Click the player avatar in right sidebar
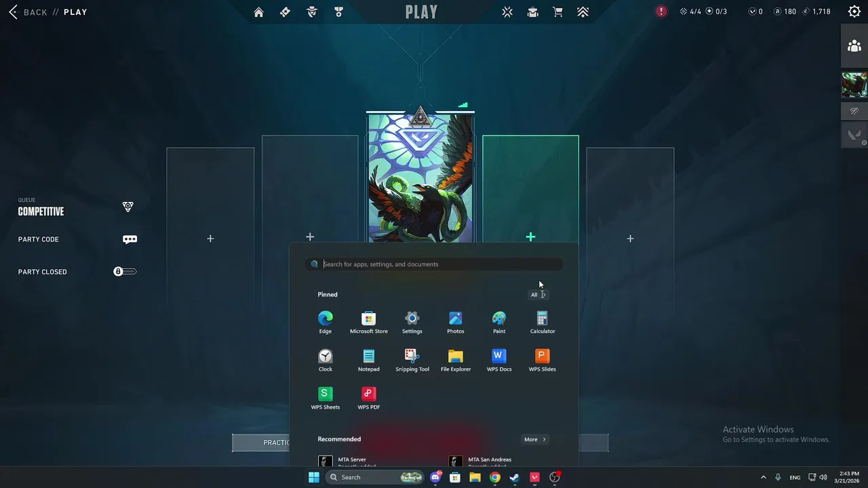 pyautogui.click(x=854, y=85)
